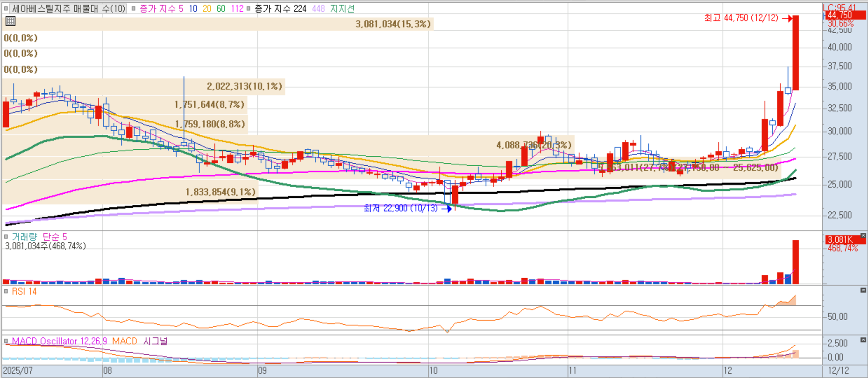Viewport: 868px width, 378px height.
Task: Toggle the square before 종가 지수 224
Action: coord(249,8)
